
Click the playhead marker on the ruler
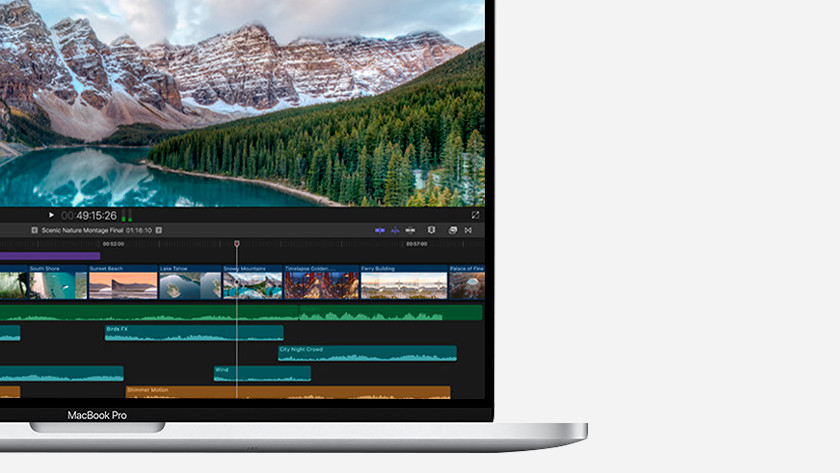[237, 244]
